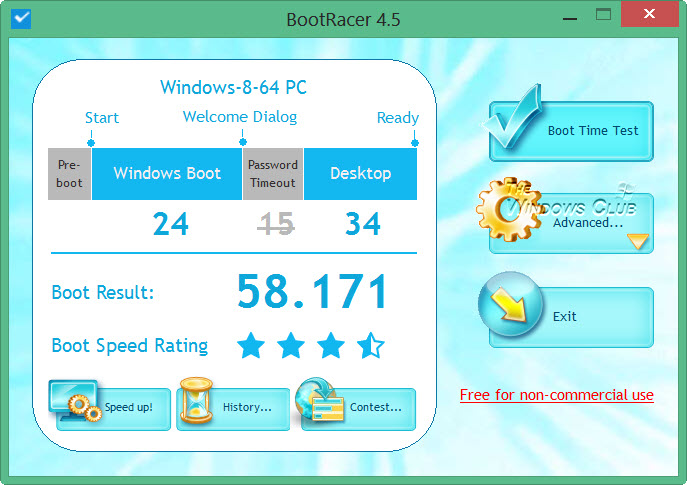
Task: Click the Exit button
Action: (x=571, y=317)
